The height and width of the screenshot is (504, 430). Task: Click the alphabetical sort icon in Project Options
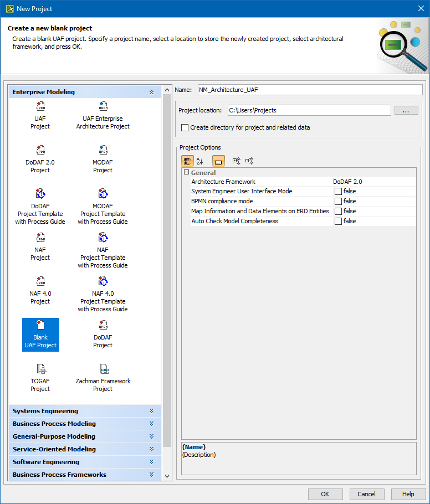pos(199,161)
